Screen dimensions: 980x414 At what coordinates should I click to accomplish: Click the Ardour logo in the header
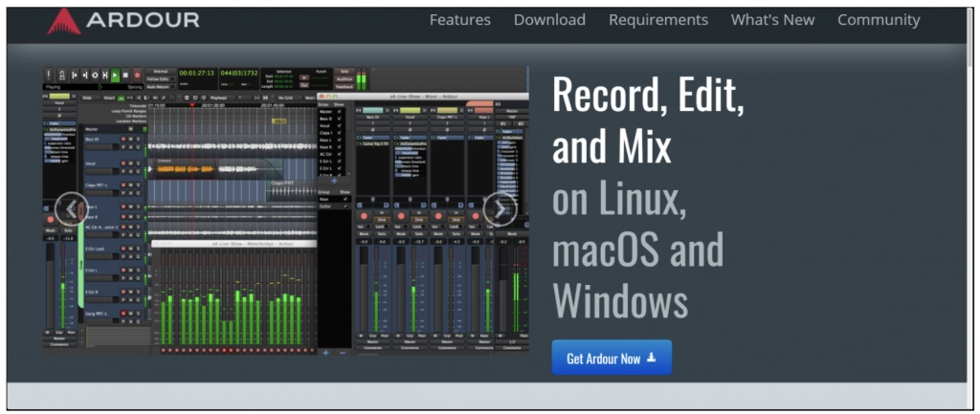click(123, 20)
